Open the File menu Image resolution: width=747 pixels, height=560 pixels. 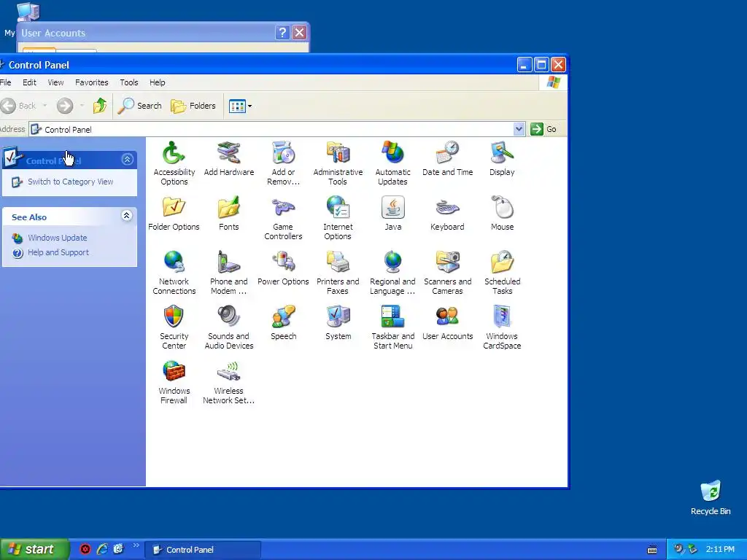coord(6,82)
